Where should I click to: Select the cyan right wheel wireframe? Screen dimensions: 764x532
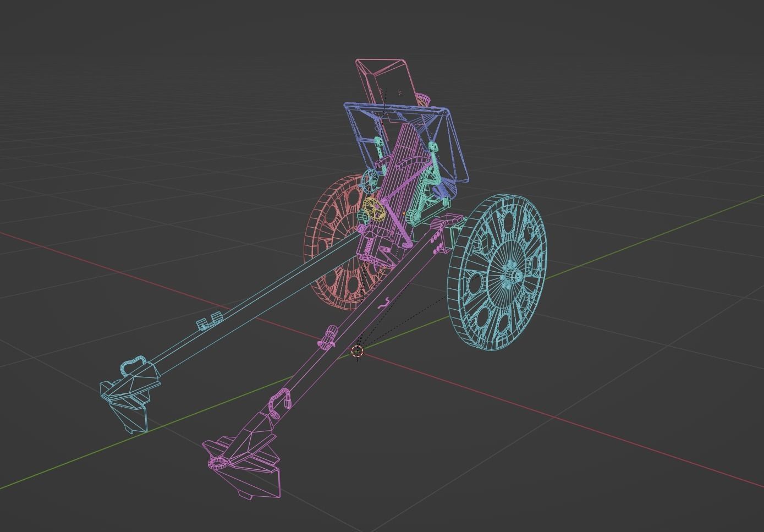point(498,272)
